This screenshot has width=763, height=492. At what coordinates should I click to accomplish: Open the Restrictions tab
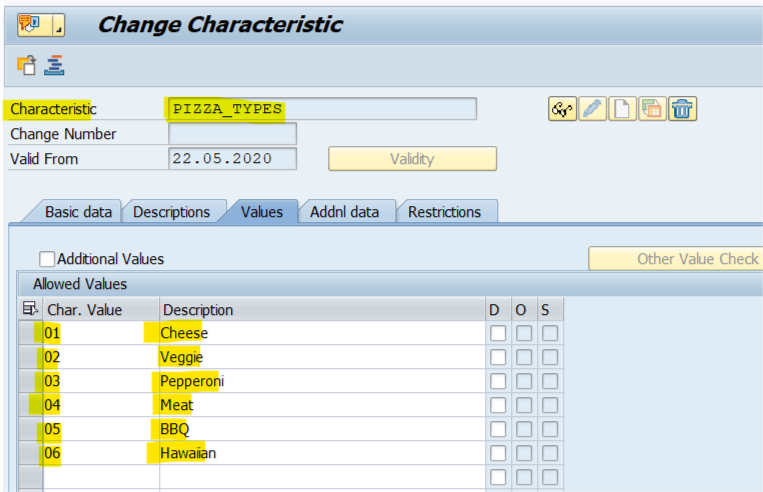click(x=444, y=212)
